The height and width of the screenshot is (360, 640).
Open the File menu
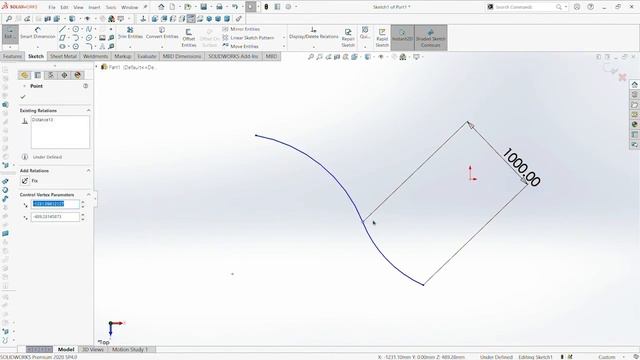tap(52, 7)
